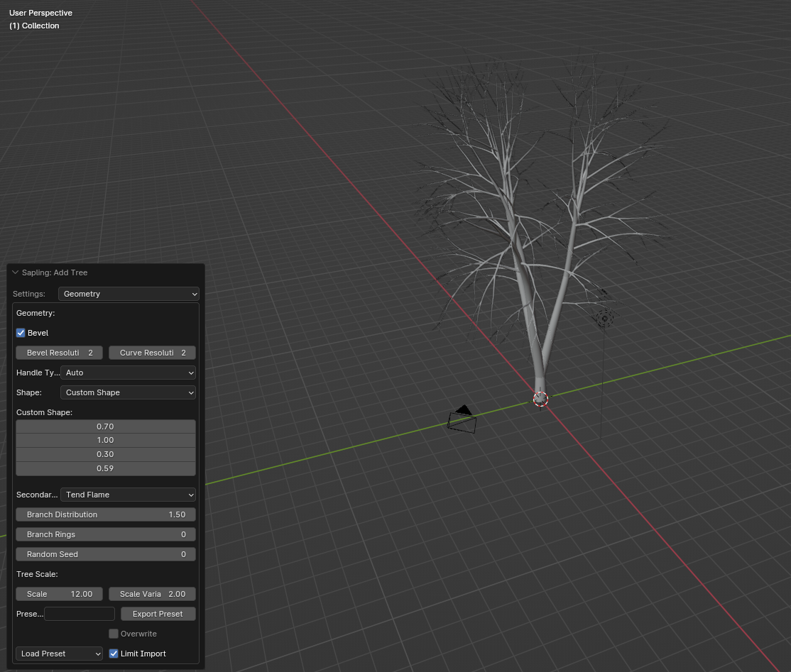Click the Branch Rings field
This screenshot has width=791, height=672.
(x=105, y=534)
